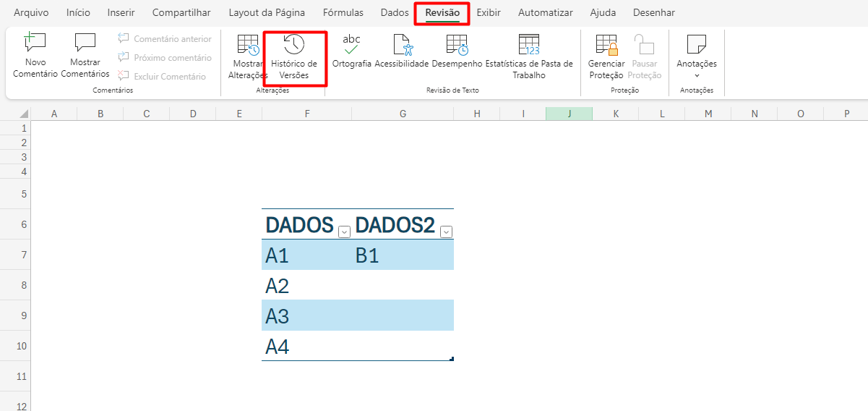
Task: Open the DADOS column filter dropdown
Action: tap(344, 232)
